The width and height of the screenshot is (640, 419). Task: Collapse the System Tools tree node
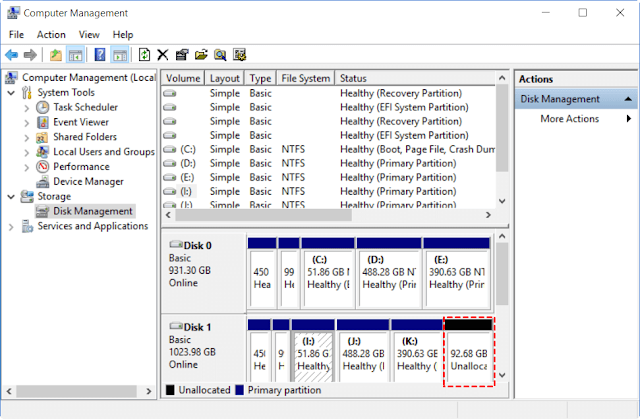click(11, 93)
